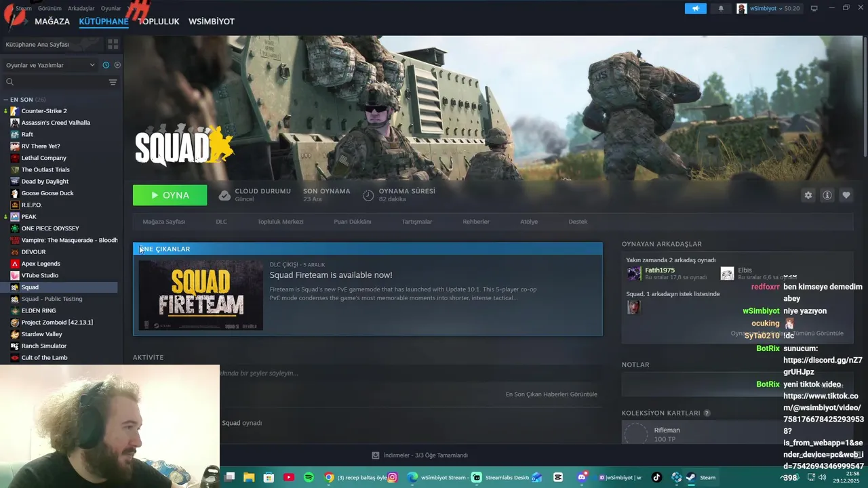
Task: Select PEAK in library list
Action: point(29,217)
